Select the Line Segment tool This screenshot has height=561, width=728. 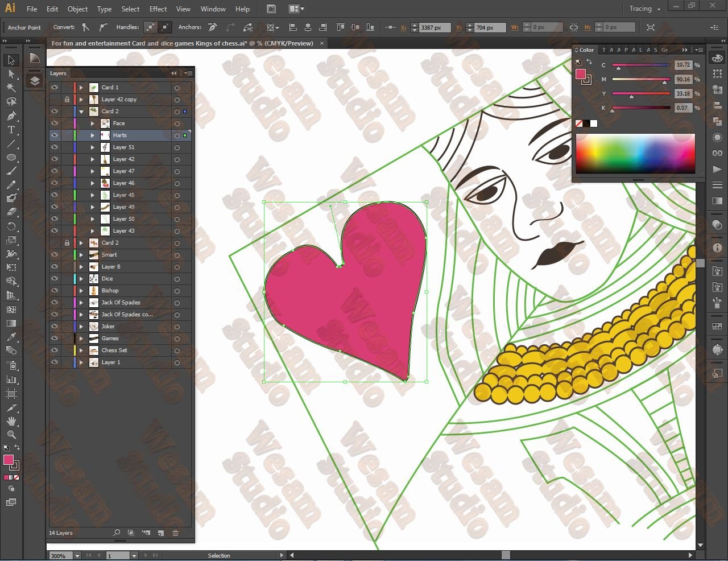coord(11,143)
